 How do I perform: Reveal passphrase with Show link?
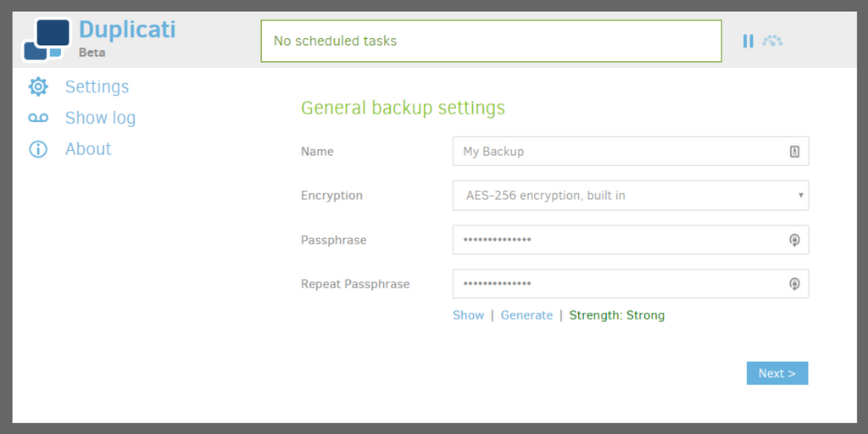click(468, 315)
